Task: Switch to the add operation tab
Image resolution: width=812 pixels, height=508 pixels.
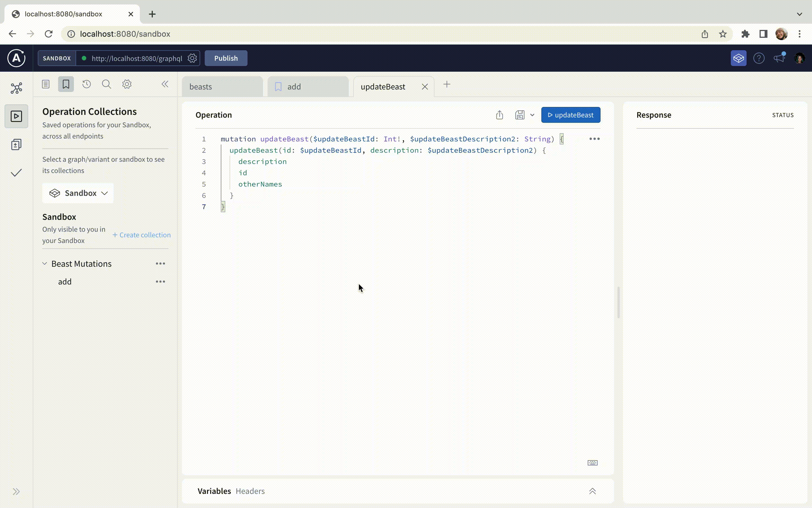Action: pyautogui.click(x=308, y=87)
